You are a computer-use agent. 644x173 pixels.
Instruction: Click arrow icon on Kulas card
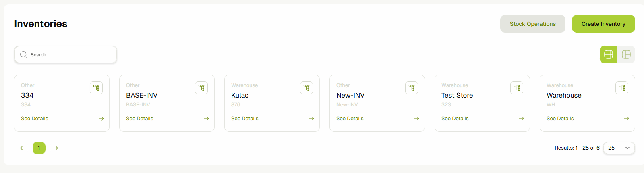pyautogui.click(x=311, y=119)
